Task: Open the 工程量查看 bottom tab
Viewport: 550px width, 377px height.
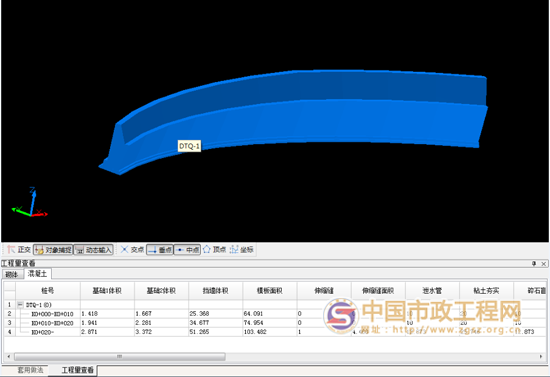Action: [78, 370]
